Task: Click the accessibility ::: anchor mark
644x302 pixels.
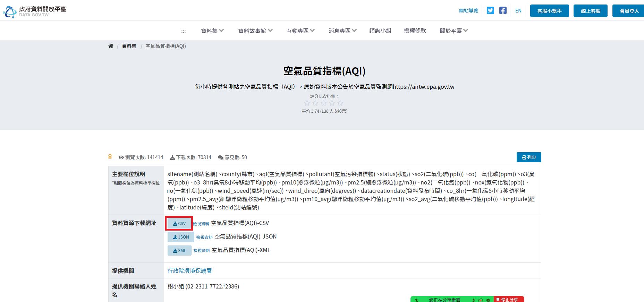Action: (183, 31)
